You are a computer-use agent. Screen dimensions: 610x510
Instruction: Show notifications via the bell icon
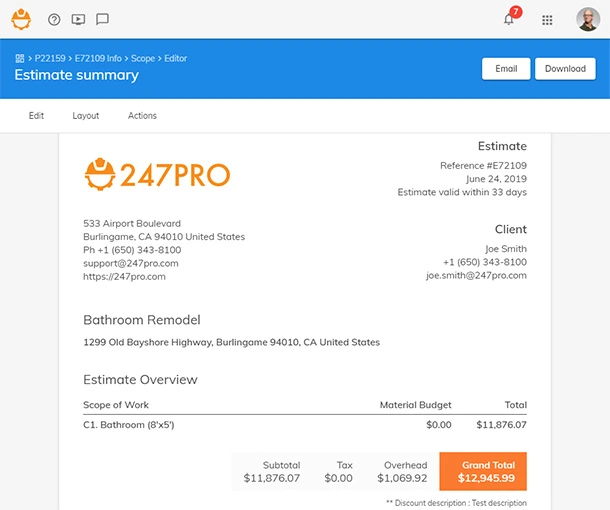click(x=509, y=19)
